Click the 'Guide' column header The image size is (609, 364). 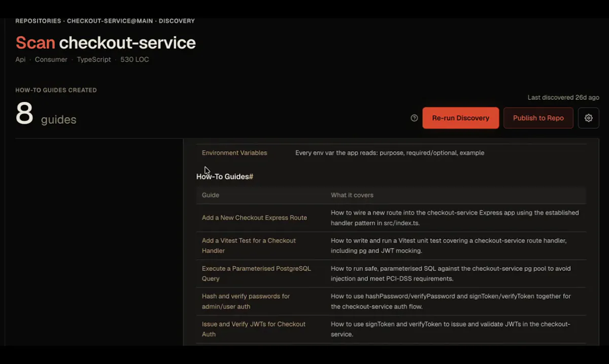click(x=211, y=195)
